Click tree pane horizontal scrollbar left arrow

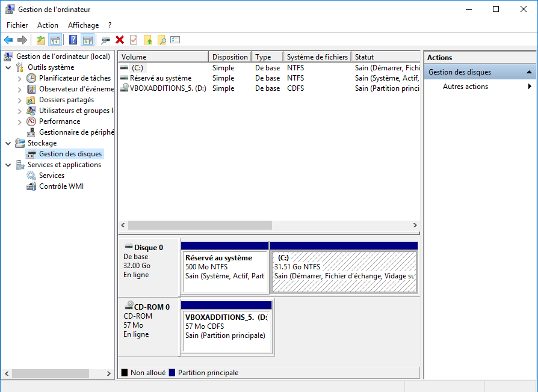point(7,373)
